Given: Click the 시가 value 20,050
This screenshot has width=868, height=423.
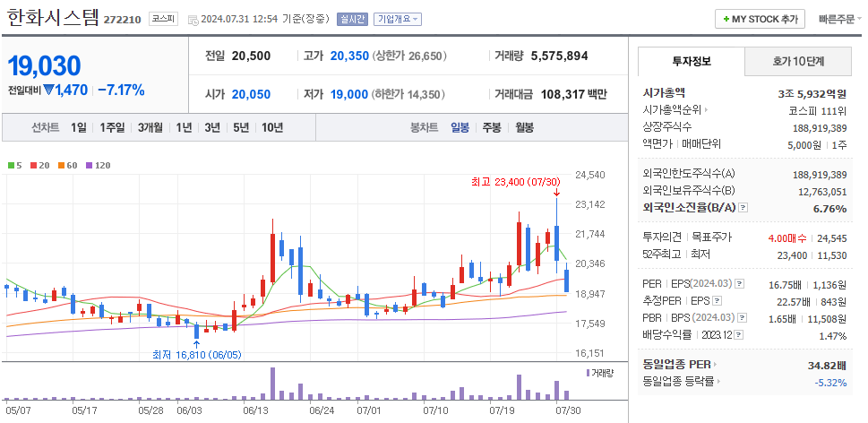Looking at the screenshot, I should (252, 94).
